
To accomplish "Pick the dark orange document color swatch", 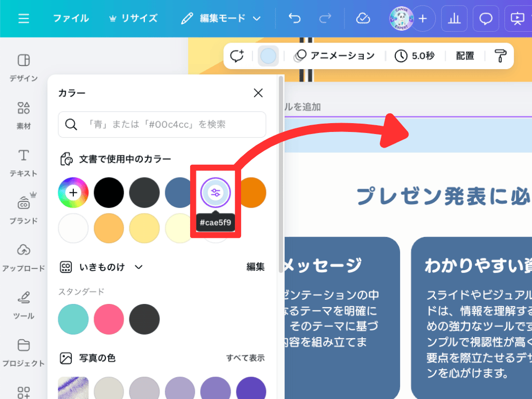I will 253,192.
